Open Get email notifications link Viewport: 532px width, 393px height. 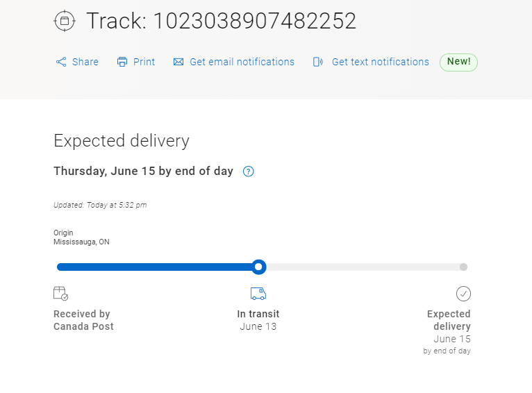coord(242,62)
